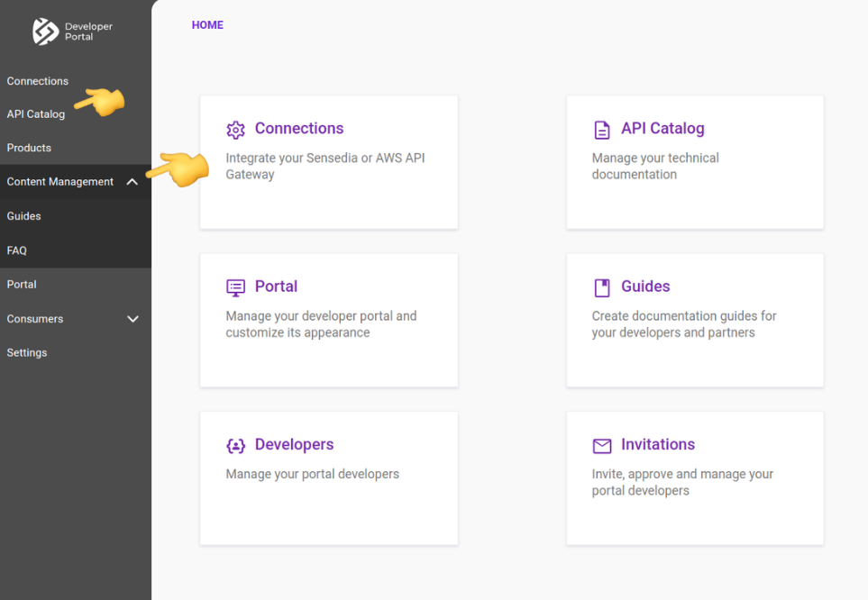Image resolution: width=868 pixels, height=600 pixels.
Task: Open the Connections card
Action: [328, 162]
